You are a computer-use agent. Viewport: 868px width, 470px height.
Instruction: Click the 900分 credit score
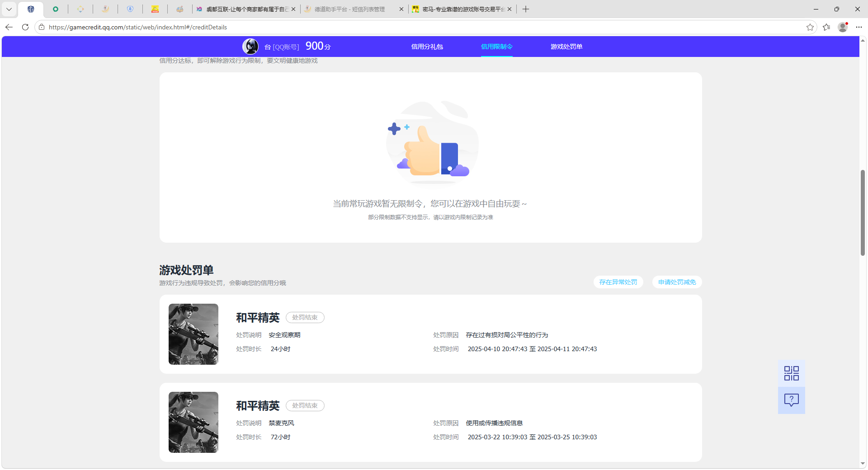pos(318,46)
